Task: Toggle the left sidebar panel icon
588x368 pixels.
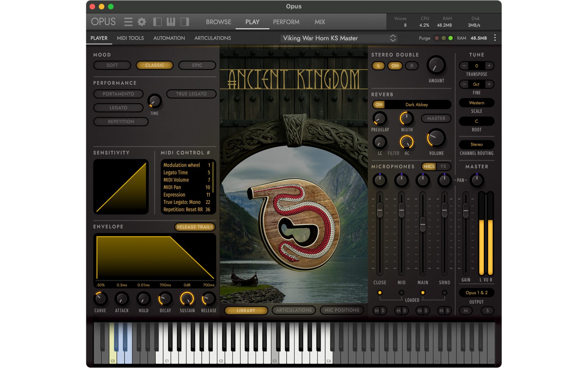Action: (157, 22)
